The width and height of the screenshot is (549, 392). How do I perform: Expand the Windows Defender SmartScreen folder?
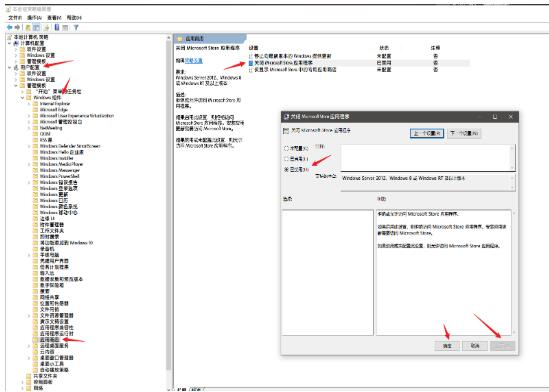click(x=29, y=146)
